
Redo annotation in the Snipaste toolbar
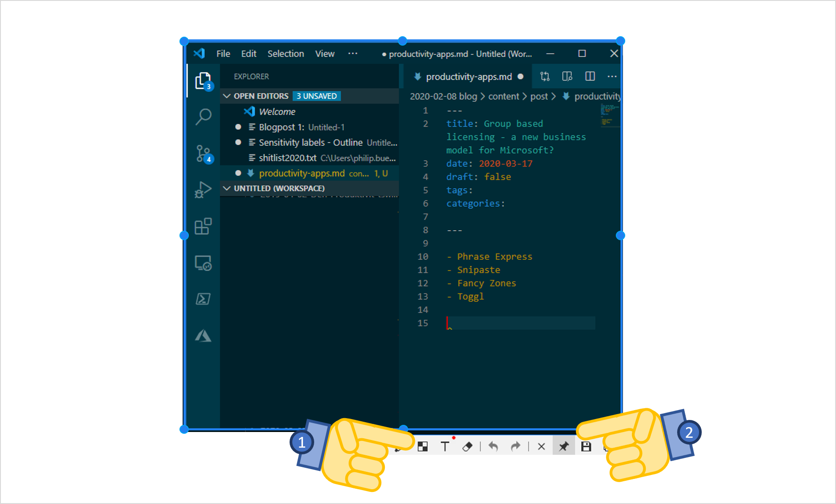pos(516,446)
